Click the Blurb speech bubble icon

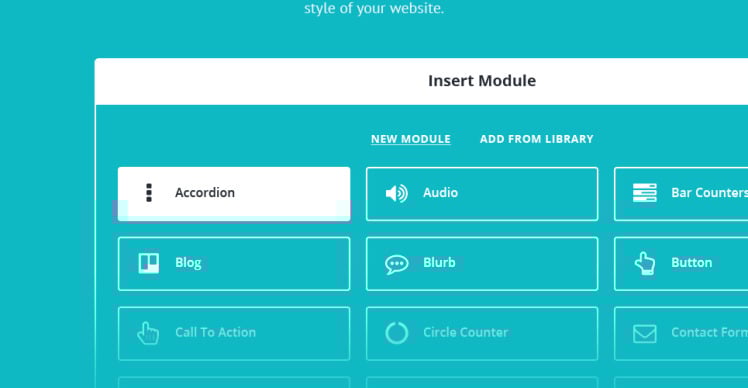[x=396, y=264]
